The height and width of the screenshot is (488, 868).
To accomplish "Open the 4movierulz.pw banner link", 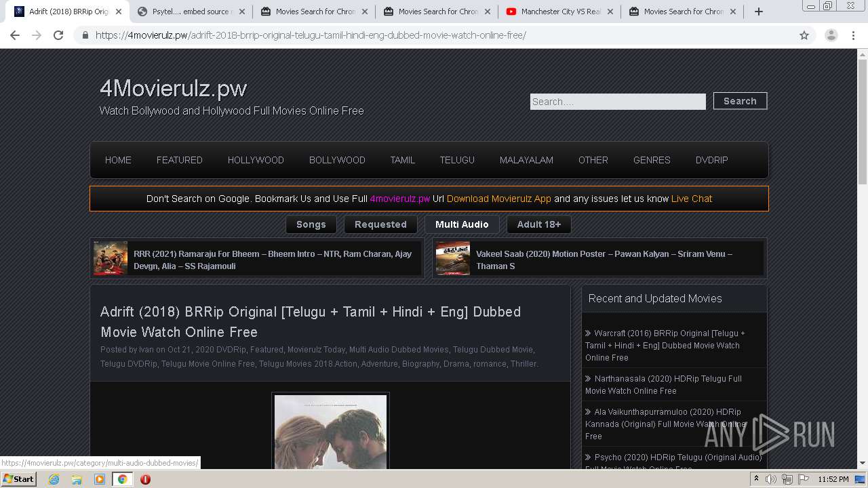I will (400, 199).
